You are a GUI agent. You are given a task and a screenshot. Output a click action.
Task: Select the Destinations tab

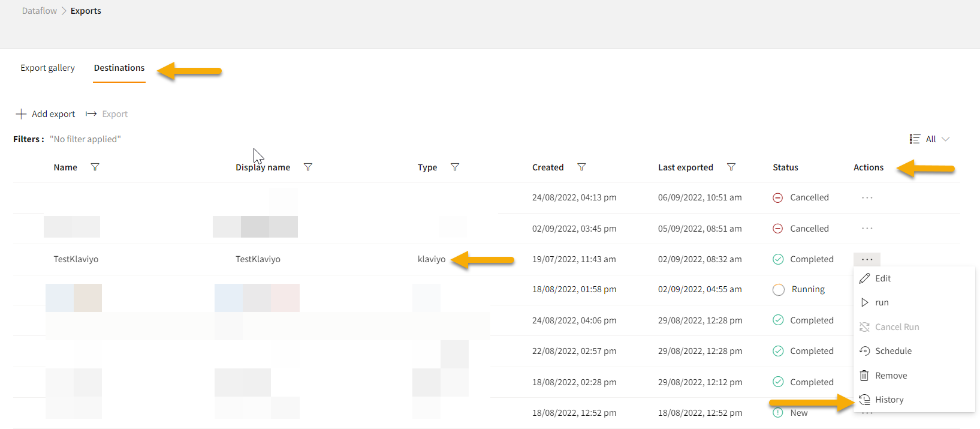[119, 68]
